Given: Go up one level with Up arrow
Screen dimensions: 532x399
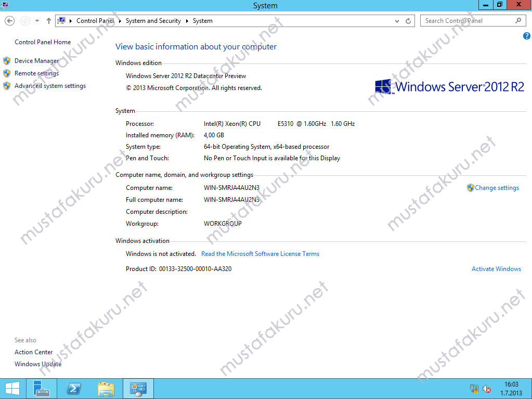Looking at the screenshot, I should (48, 21).
